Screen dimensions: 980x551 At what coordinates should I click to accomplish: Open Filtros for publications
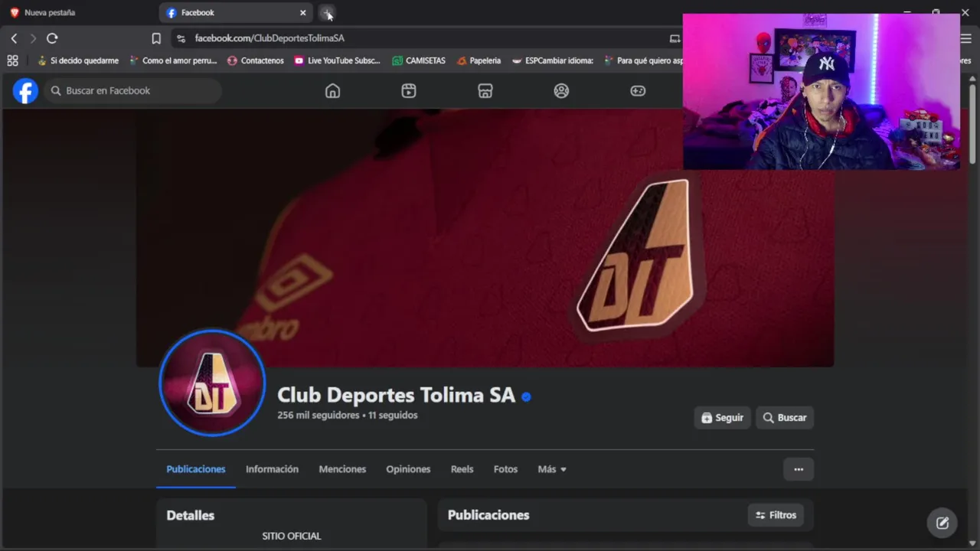click(776, 515)
